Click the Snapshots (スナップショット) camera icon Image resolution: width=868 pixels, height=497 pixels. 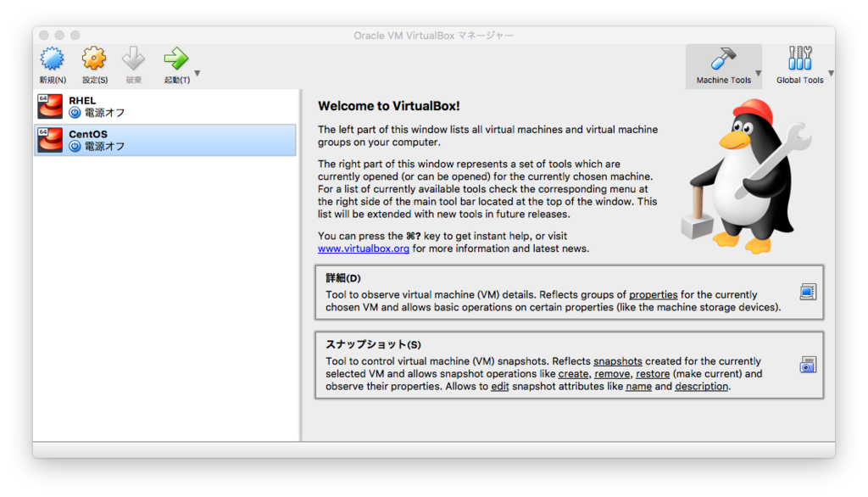click(808, 365)
